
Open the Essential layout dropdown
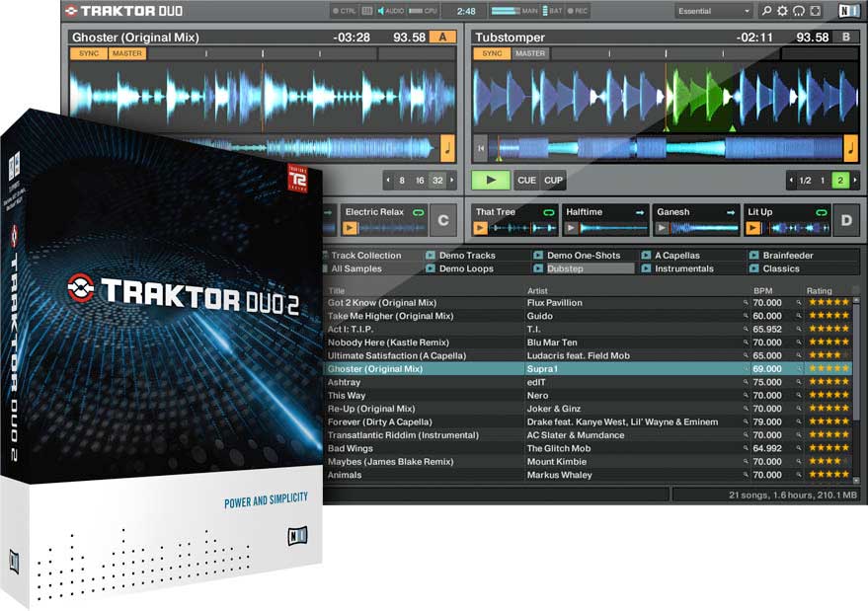click(x=714, y=11)
